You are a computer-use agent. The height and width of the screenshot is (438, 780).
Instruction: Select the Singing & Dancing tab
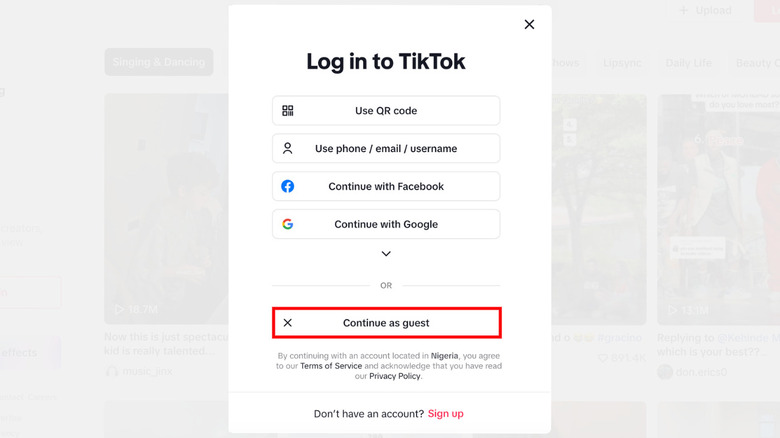[159, 62]
